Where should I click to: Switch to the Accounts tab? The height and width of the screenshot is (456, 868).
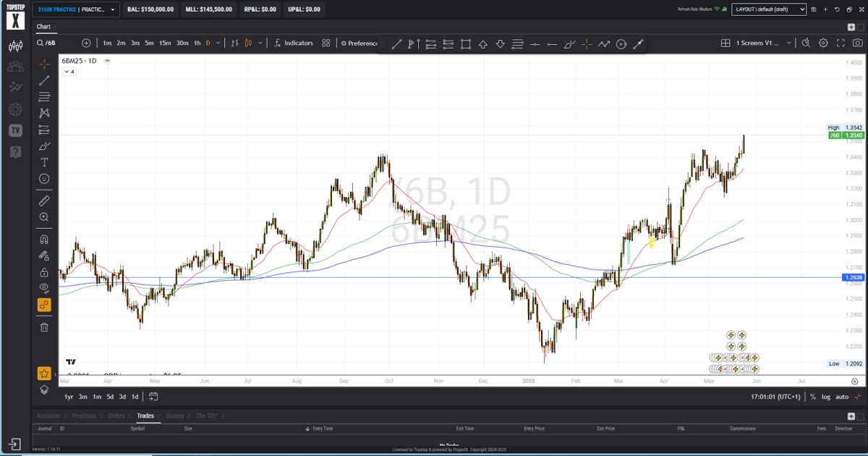48,415
